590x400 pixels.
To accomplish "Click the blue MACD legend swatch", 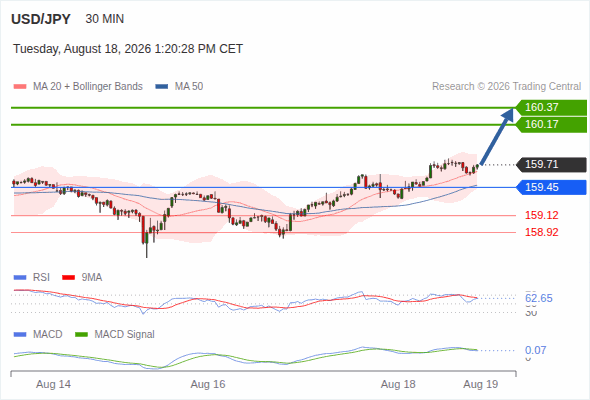I will coord(20,335).
